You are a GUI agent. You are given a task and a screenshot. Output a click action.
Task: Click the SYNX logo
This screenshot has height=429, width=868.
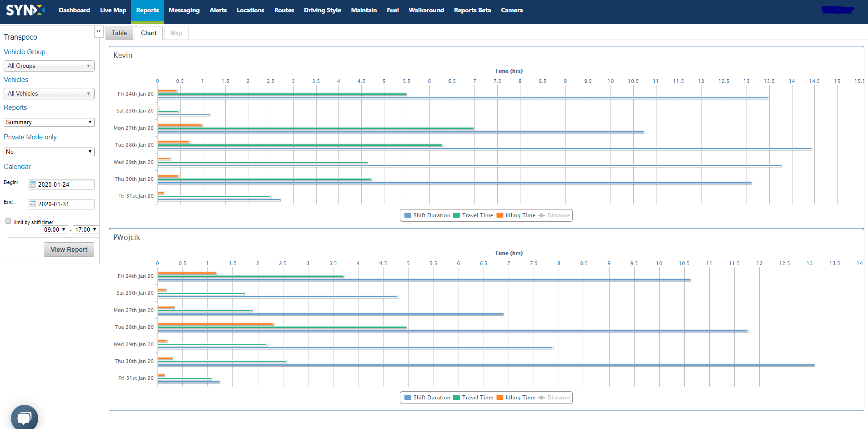[x=25, y=10]
